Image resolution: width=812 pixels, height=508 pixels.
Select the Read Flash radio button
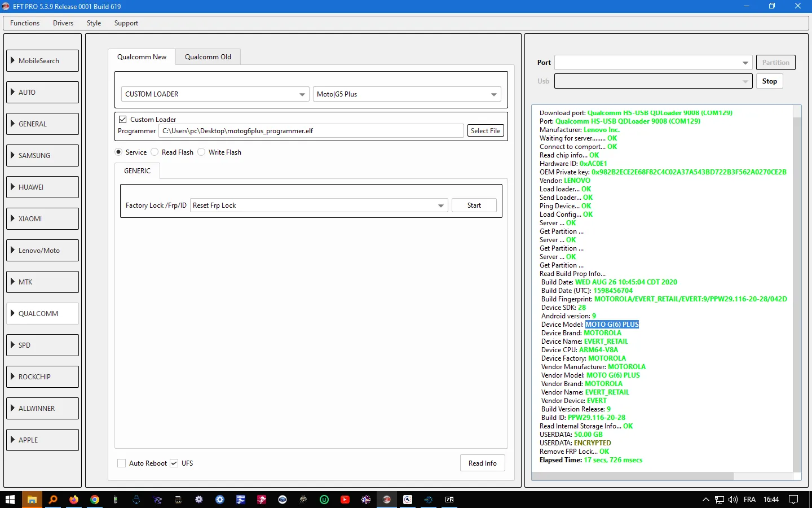coord(155,152)
